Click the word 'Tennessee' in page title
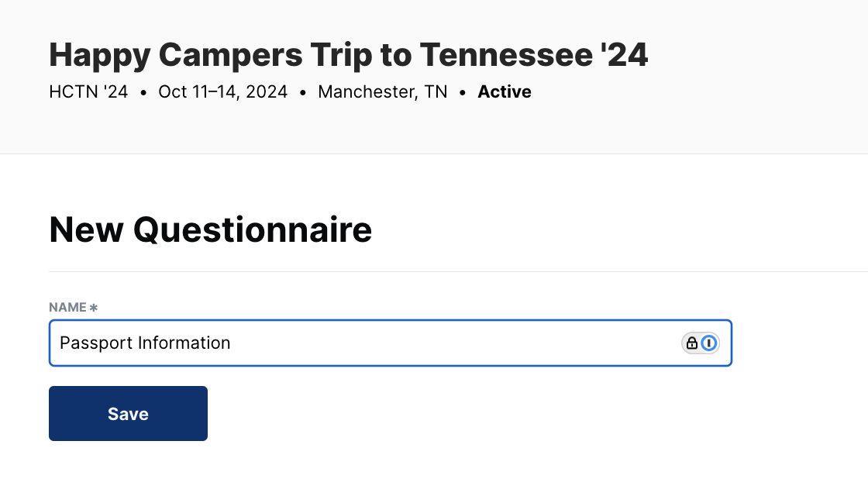Screen dimensions: 868x479 pyautogui.click(x=505, y=55)
